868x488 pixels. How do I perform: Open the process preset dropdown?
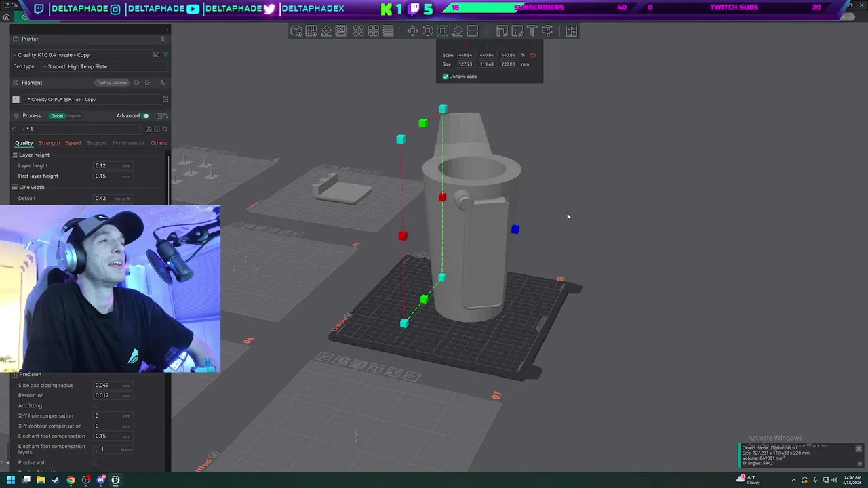81,129
